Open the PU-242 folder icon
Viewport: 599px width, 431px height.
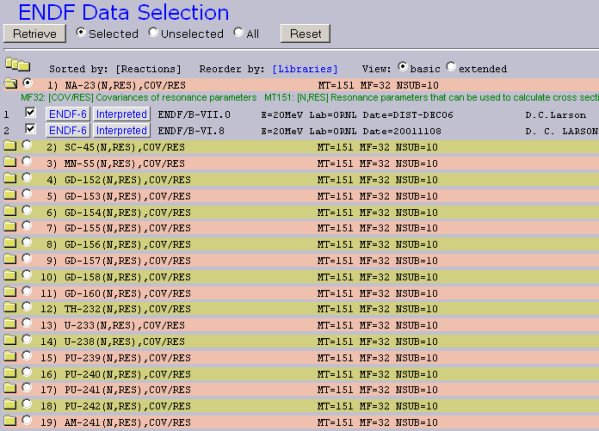pyautogui.click(x=10, y=405)
